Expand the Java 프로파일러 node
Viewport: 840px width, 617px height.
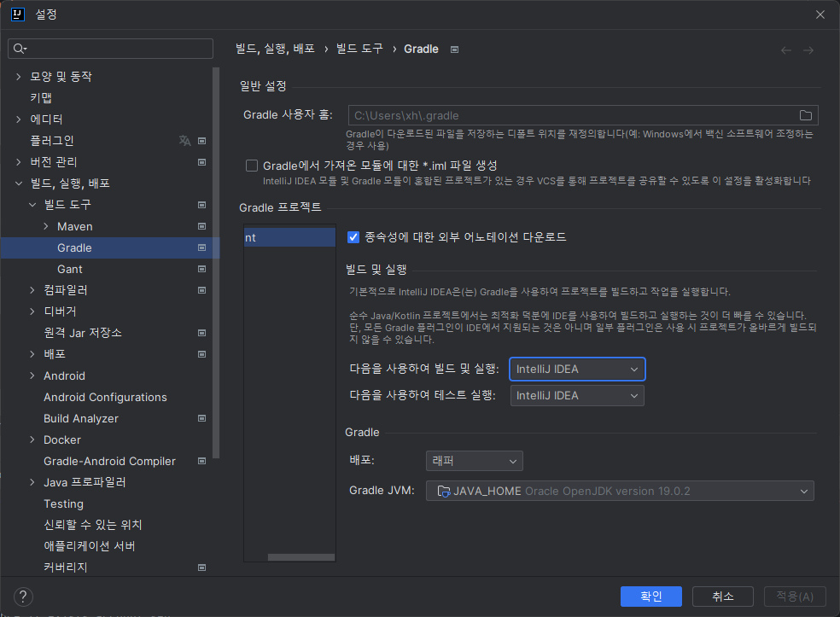point(32,482)
